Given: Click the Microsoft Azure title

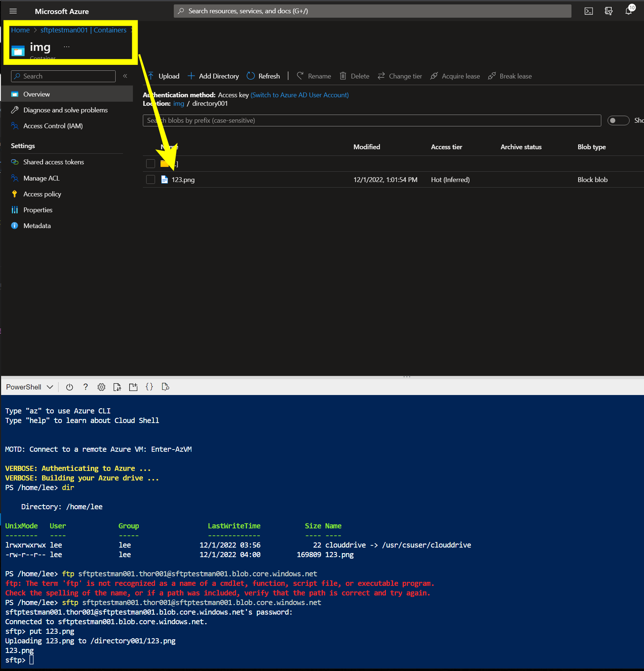Looking at the screenshot, I should 62,11.
